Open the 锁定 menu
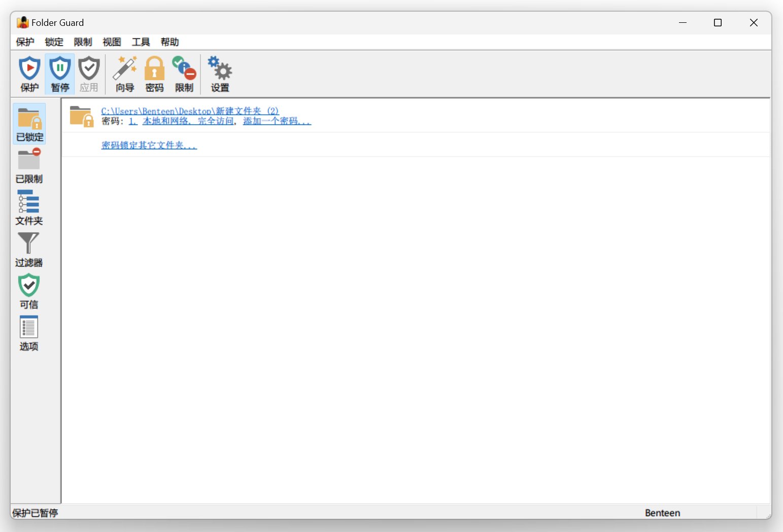This screenshot has height=532, width=783. 54,42
